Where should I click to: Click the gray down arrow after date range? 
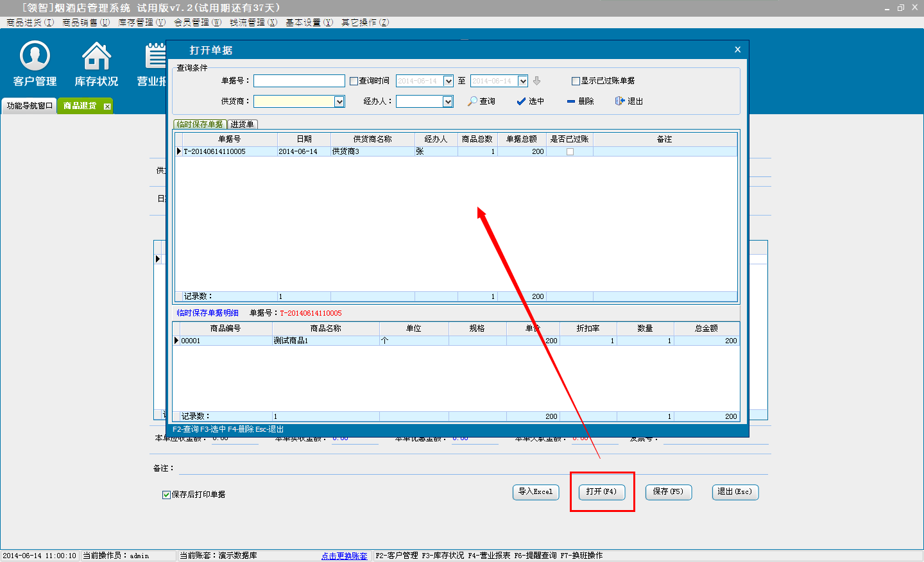tap(537, 81)
